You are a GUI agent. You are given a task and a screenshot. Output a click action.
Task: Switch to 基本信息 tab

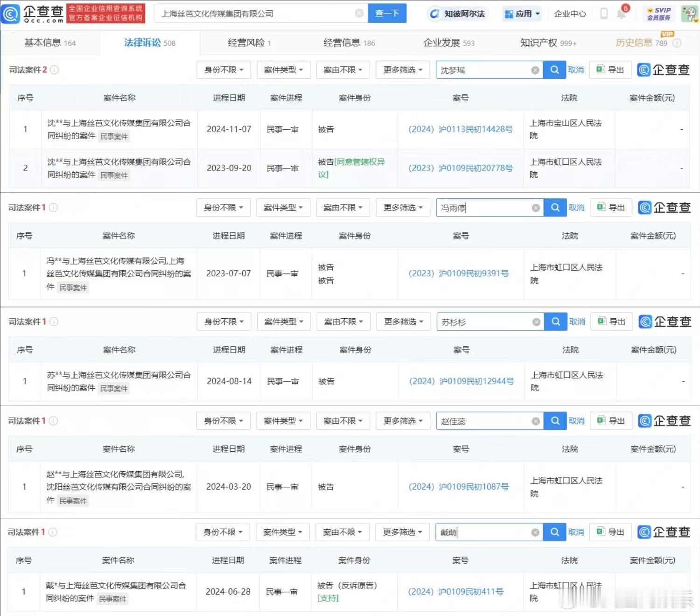(x=50, y=43)
